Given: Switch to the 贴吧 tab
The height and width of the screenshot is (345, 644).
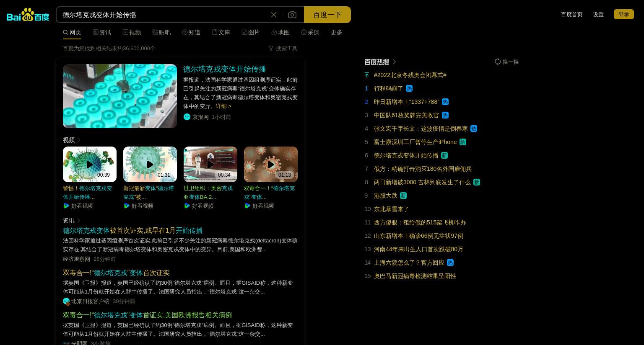Looking at the screenshot, I should (161, 32).
